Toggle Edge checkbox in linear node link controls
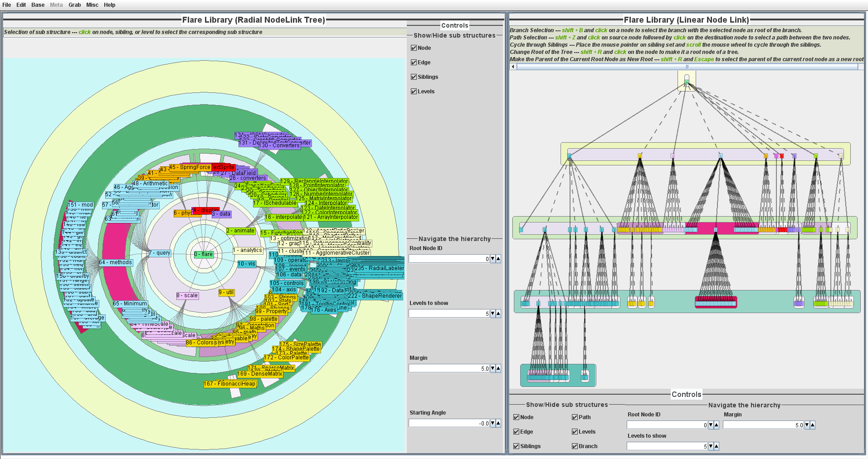This screenshot has width=868, height=459. click(x=516, y=432)
